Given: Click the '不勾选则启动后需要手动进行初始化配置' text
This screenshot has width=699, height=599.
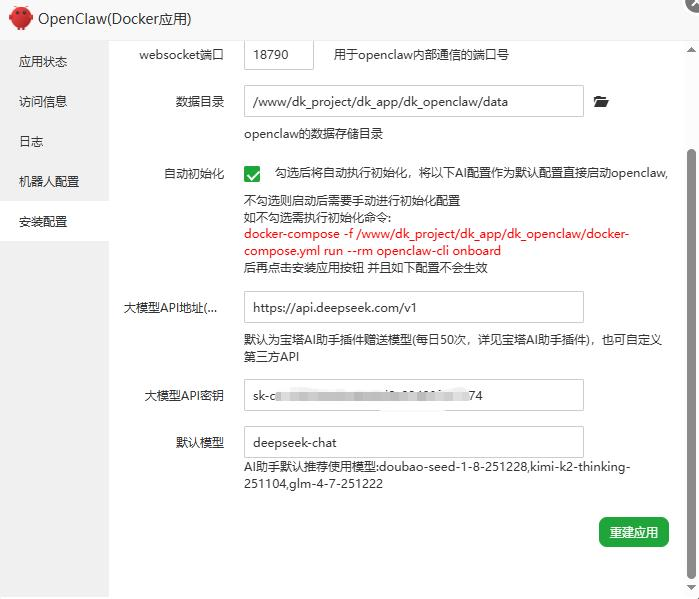Looking at the screenshot, I should click(352, 200).
